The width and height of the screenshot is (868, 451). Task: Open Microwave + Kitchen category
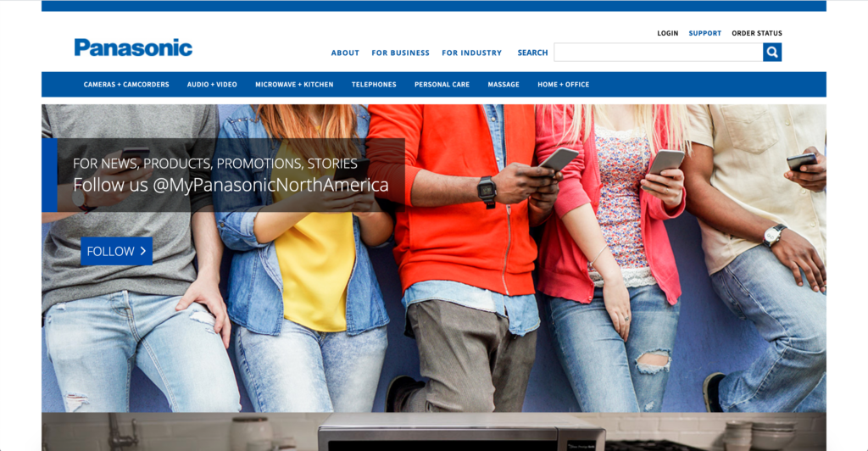294,85
